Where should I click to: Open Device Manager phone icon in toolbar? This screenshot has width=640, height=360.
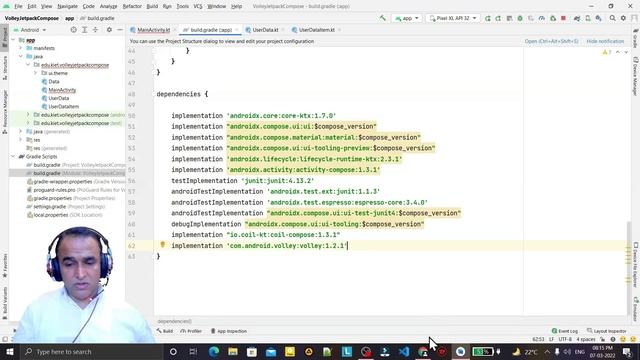pos(588,18)
